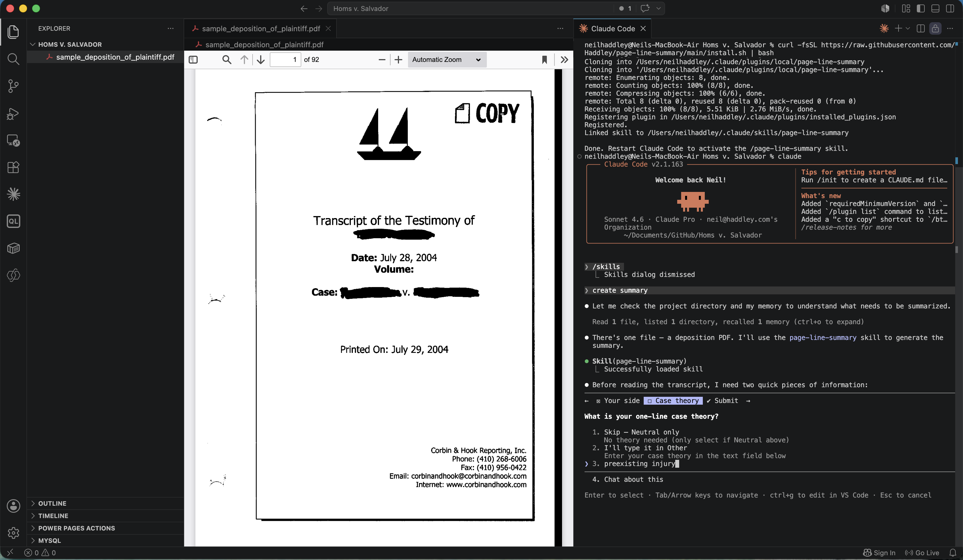This screenshot has width=963, height=560.
Task: Select the Submit step
Action: (x=722, y=400)
